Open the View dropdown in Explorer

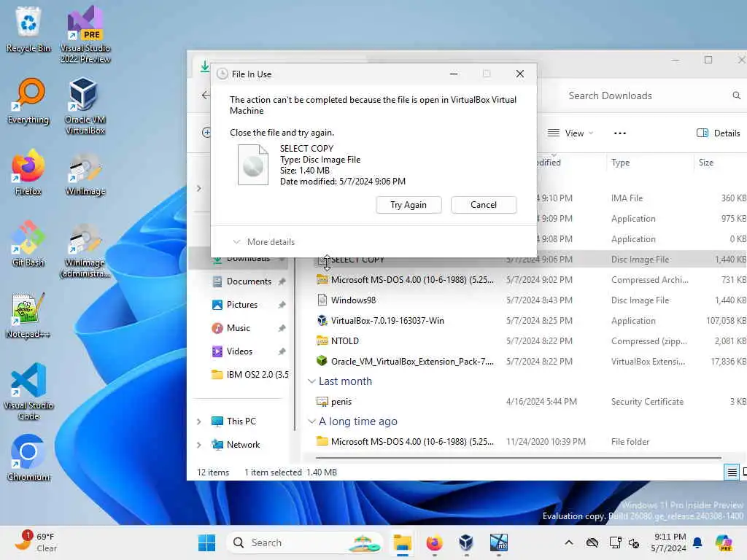[570, 133]
